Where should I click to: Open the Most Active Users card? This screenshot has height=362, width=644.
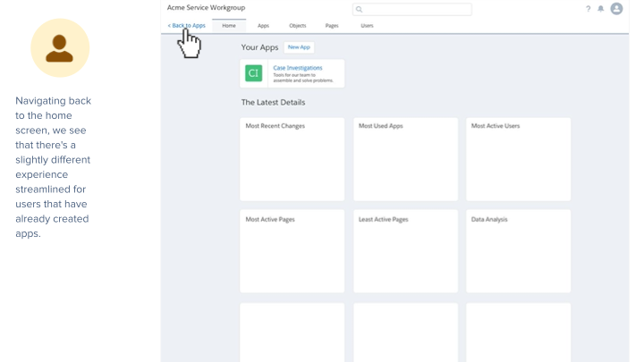(518, 159)
